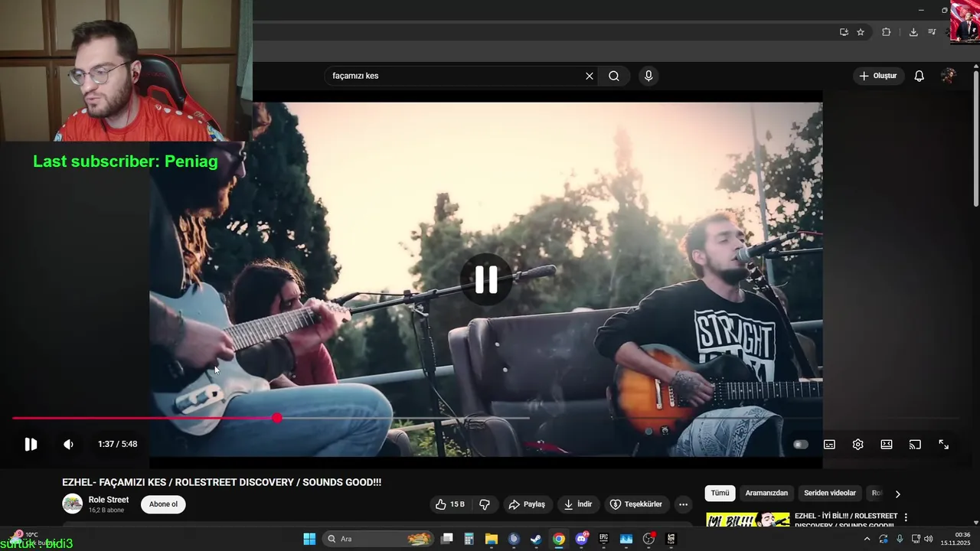Mute the video with the volume speaker icon

tap(68, 445)
